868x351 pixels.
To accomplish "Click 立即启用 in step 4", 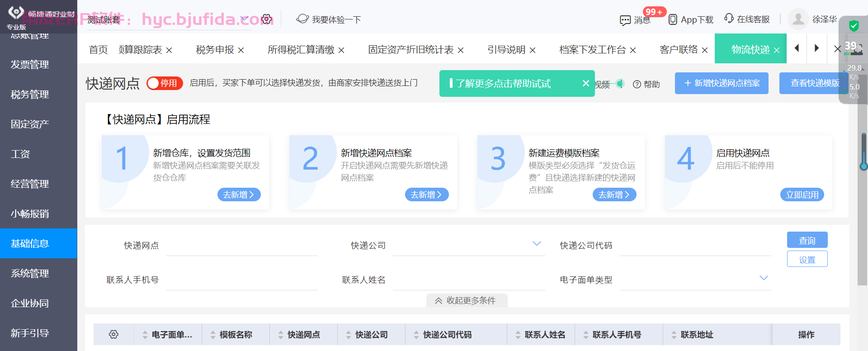I will coord(802,194).
